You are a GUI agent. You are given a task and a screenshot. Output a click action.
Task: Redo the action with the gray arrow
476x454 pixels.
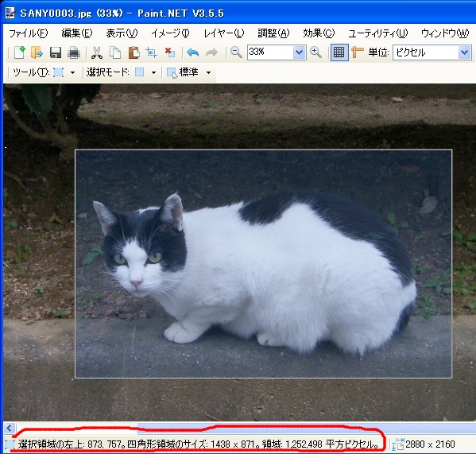tap(211, 52)
